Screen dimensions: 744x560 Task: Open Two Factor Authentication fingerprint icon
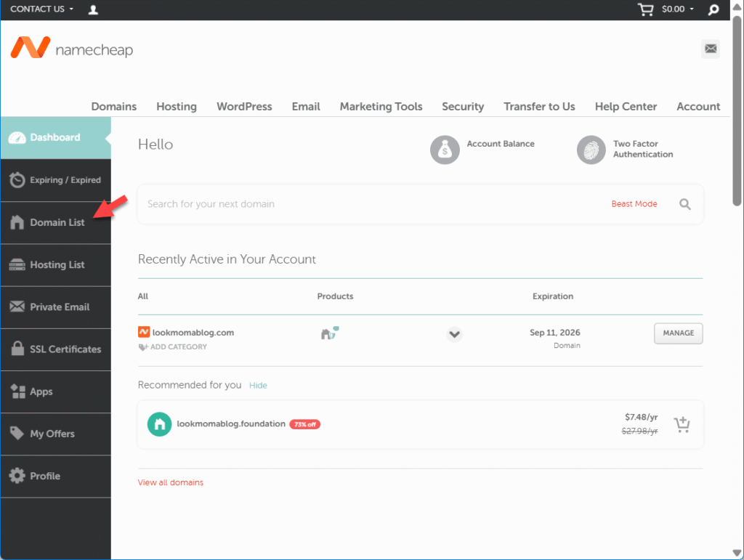(591, 150)
